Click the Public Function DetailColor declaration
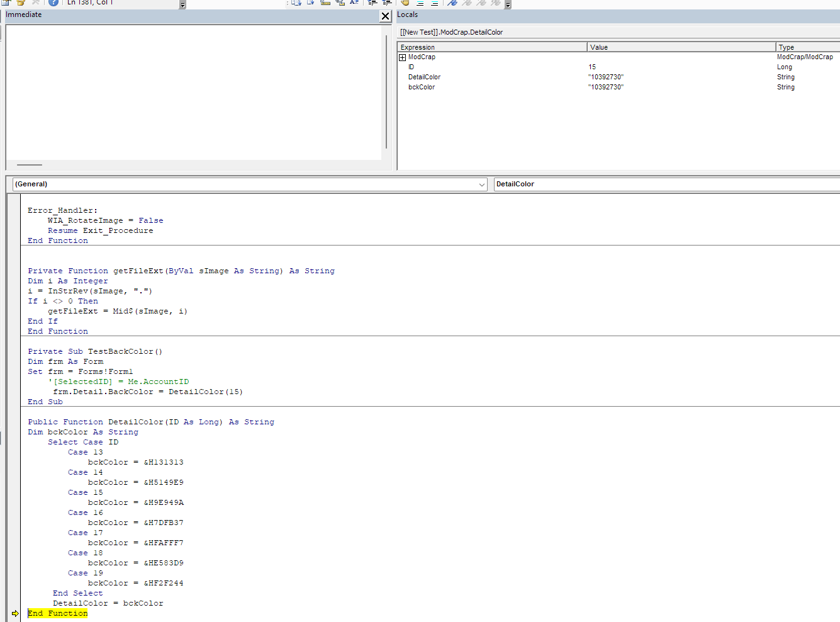This screenshot has height=622, width=840. coord(151,422)
